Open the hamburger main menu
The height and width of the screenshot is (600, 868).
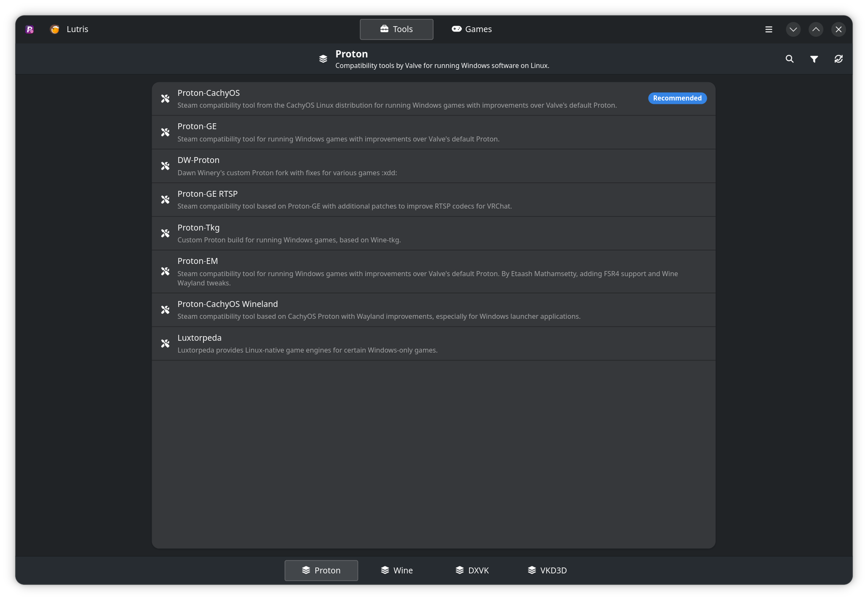[x=769, y=29]
